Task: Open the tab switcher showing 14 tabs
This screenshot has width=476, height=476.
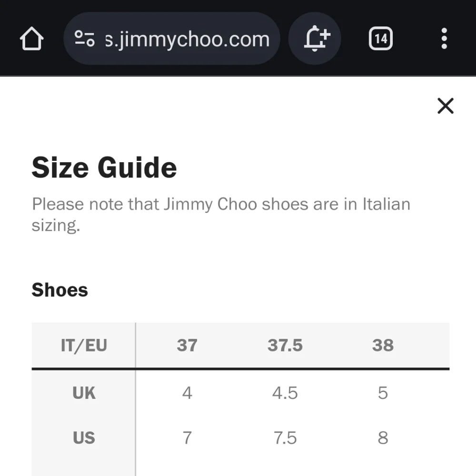Action: pos(380,39)
